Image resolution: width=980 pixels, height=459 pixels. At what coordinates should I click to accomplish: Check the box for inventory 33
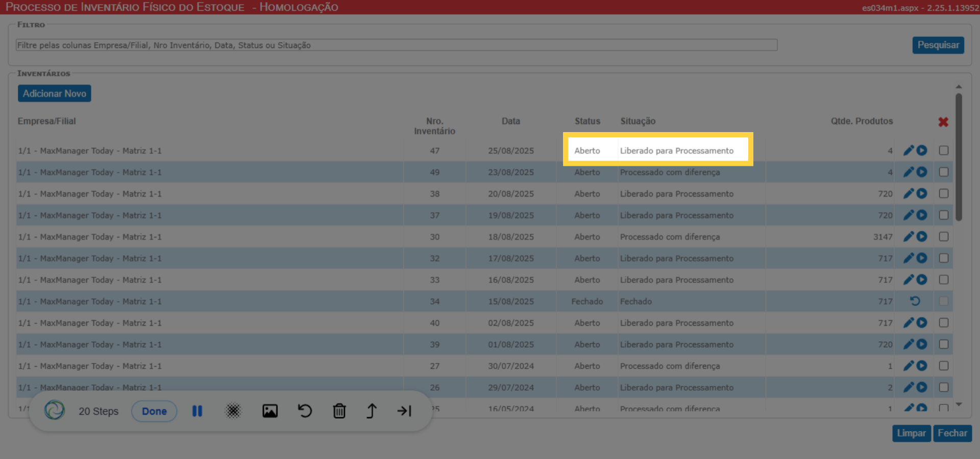944,279
